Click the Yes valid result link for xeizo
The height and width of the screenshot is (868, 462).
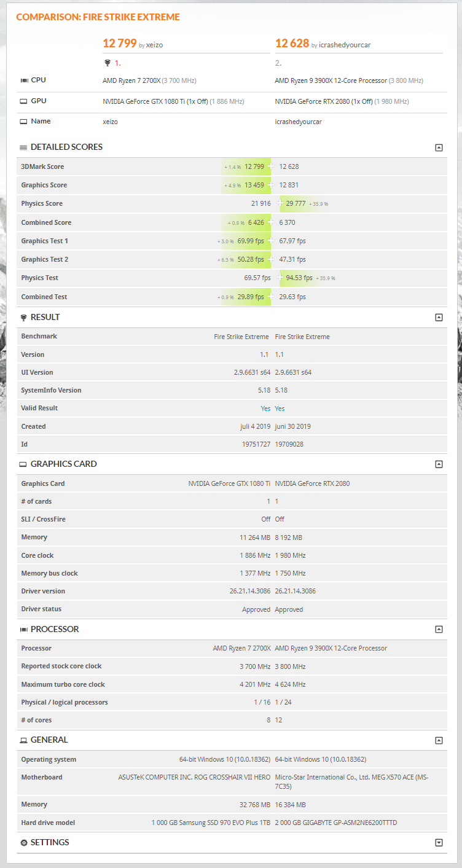click(x=265, y=409)
